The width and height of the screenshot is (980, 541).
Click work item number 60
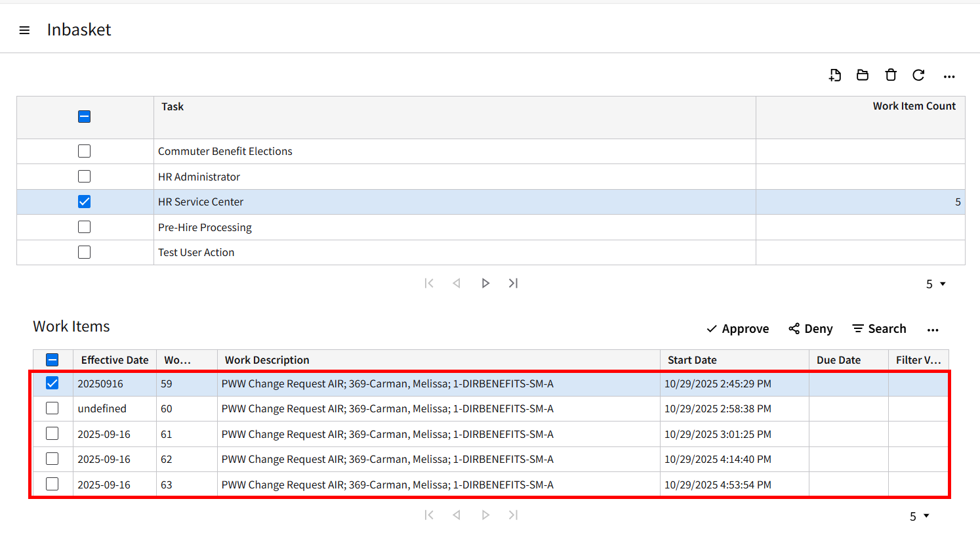pos(167,408)
